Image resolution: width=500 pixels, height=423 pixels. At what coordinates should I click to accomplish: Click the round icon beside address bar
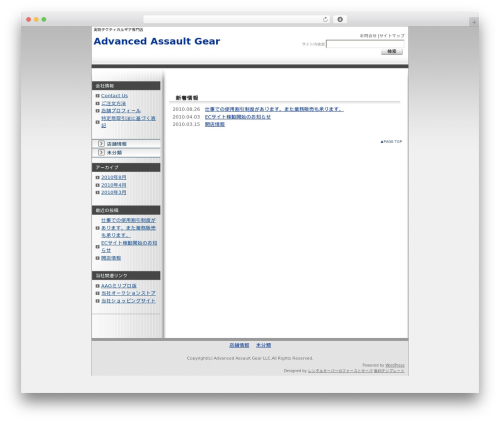340,19
